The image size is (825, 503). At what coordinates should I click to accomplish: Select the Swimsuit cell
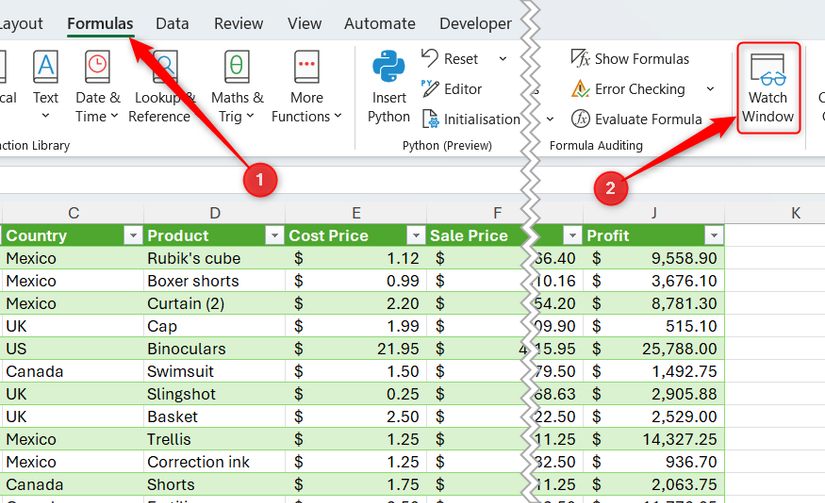[x=215, y=371]
